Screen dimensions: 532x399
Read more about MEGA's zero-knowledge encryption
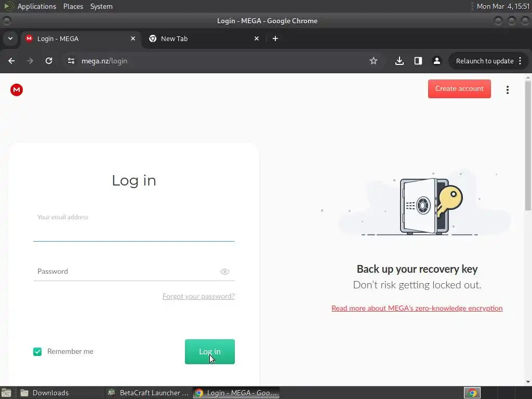(x=417, y=308)
